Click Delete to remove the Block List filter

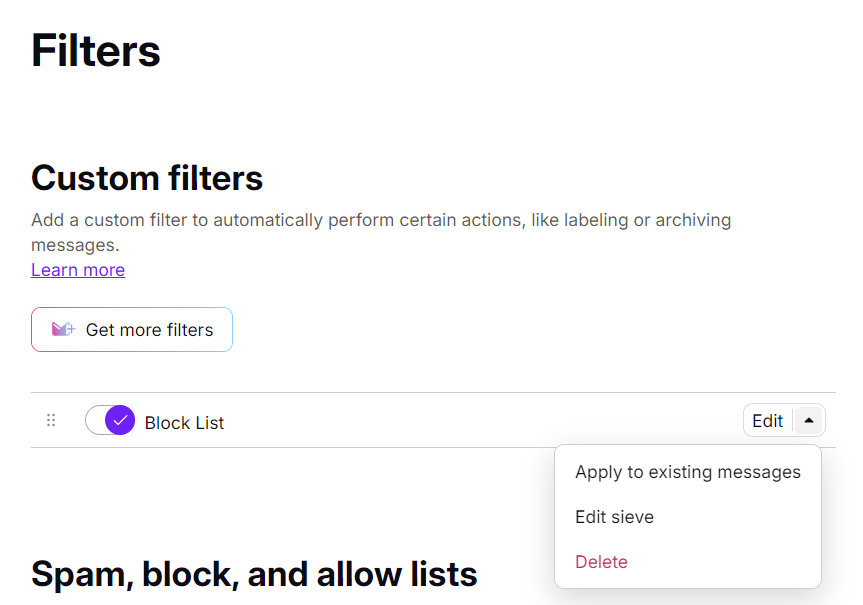(601, 561)
